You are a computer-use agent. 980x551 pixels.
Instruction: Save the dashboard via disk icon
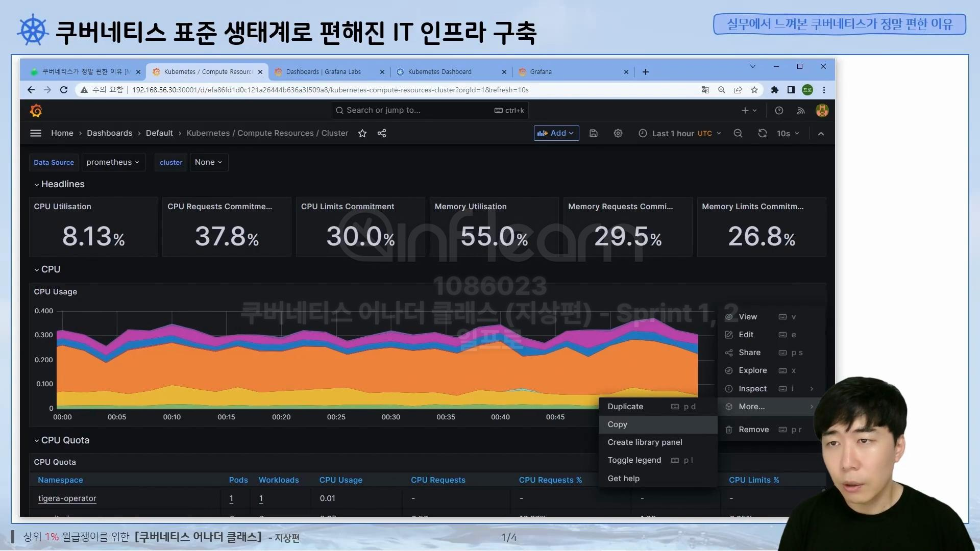tap(594, 133)
